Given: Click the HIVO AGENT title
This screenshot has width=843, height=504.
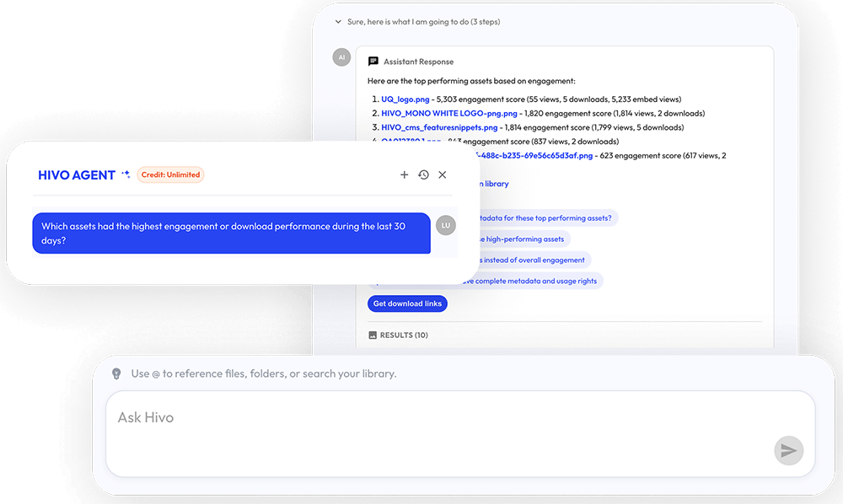Looking at the screenshot, I should tap(77, 175).
